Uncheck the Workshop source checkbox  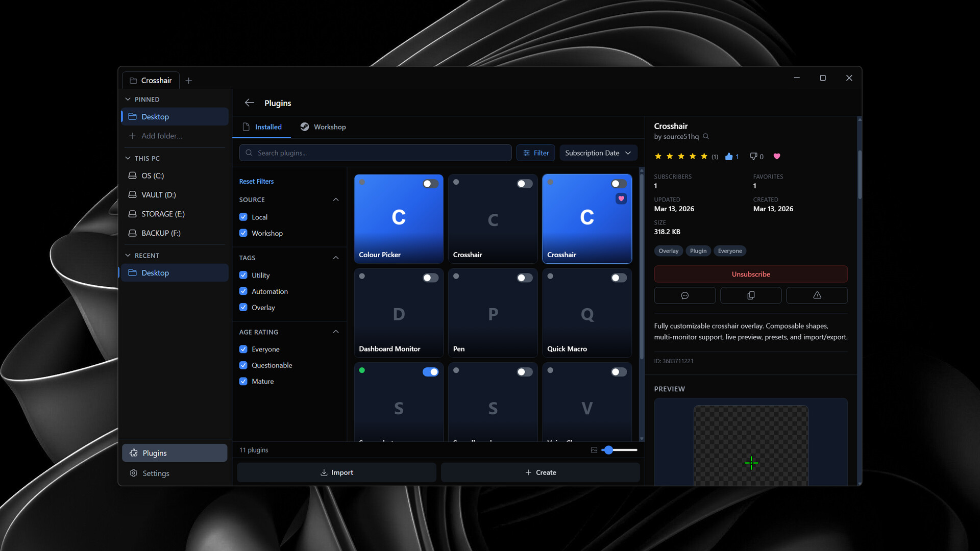pyautogui.click(x=243, y=233)
